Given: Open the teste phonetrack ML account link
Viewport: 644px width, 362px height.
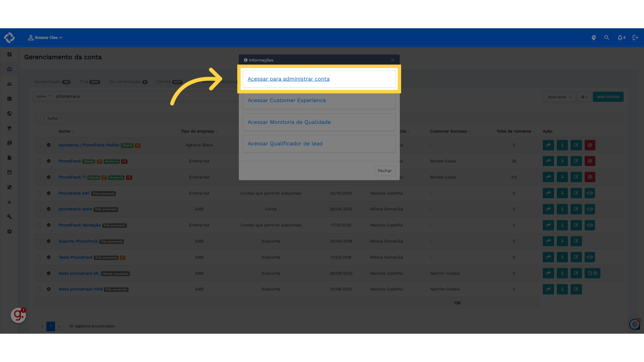Looking at the screenshot, I should point(79,274).
